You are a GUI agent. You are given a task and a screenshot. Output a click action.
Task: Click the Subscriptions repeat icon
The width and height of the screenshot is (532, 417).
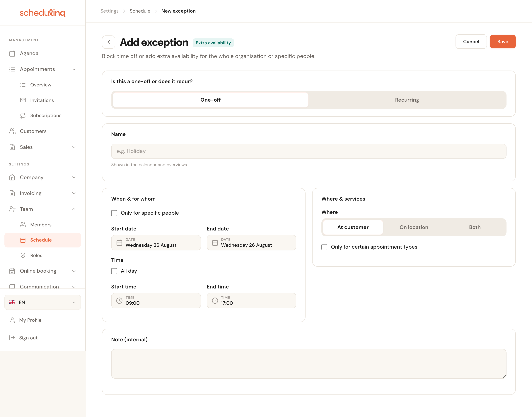(23, 115)
